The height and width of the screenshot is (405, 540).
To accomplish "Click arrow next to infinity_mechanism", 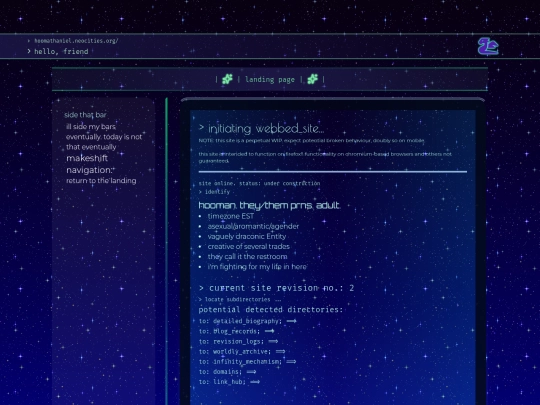I will coord(291,361).
